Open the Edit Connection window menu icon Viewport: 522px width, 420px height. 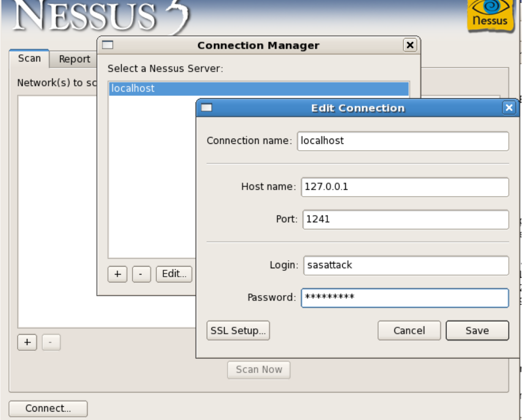point(206,108)
